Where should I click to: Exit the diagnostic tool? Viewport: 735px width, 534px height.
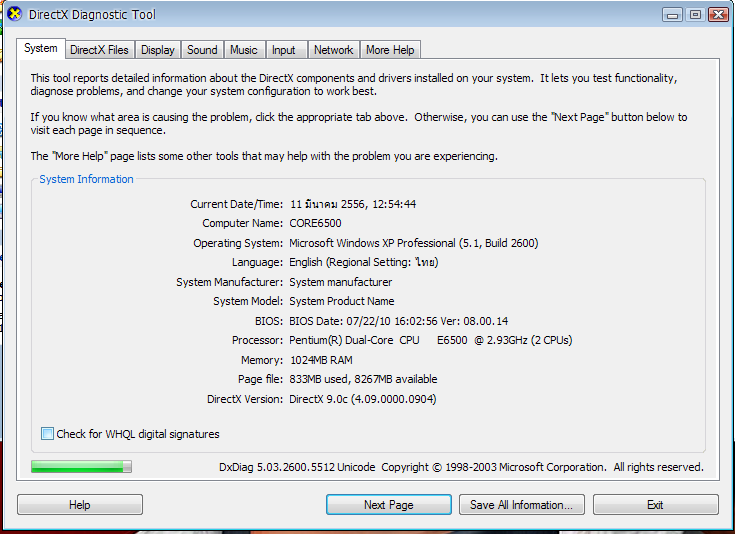[x=655, y=504]
